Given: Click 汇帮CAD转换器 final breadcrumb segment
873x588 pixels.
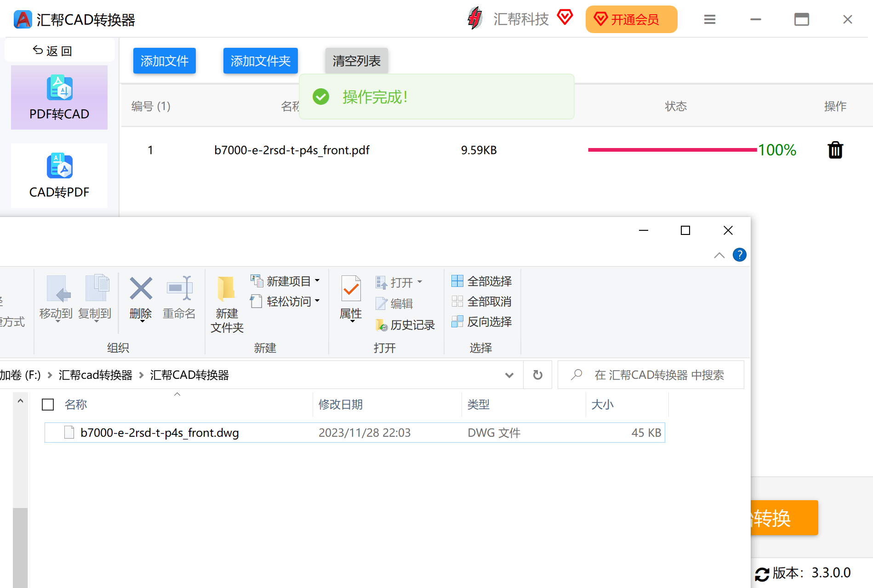Looking at the screenshot, I should [x=189, y=375].
